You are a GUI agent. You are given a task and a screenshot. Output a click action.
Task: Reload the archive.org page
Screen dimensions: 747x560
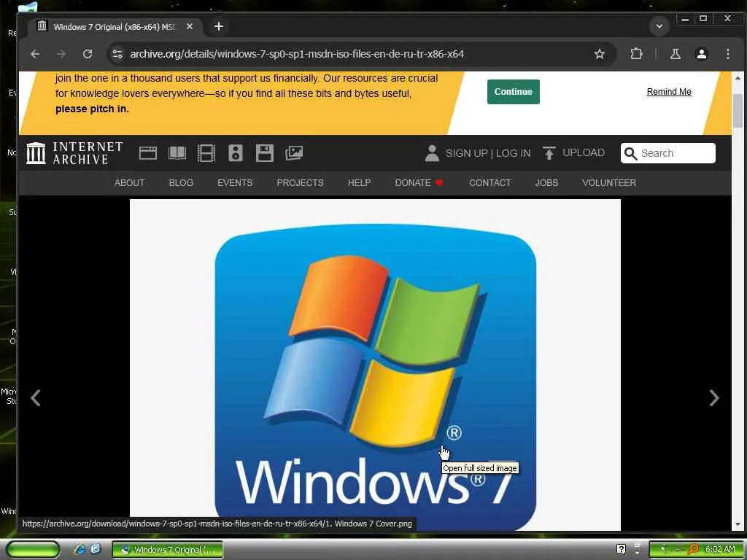tap(88, 54)
